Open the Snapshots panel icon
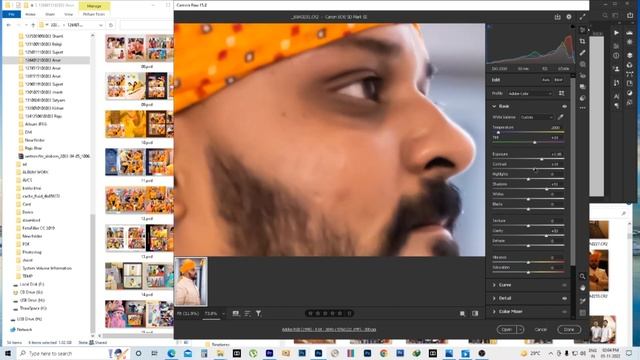 click(582, 87)
